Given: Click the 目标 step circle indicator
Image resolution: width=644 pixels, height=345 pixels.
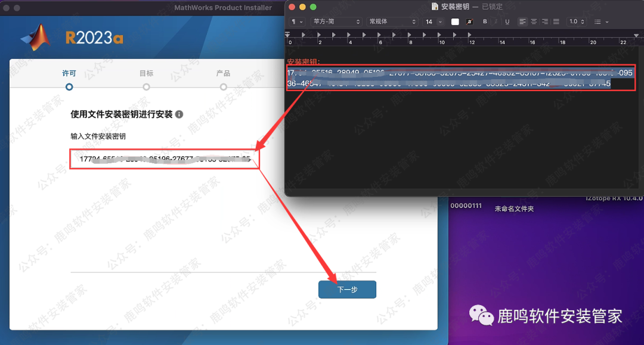Looking at the screenshot, I should (x=146, y=87).
